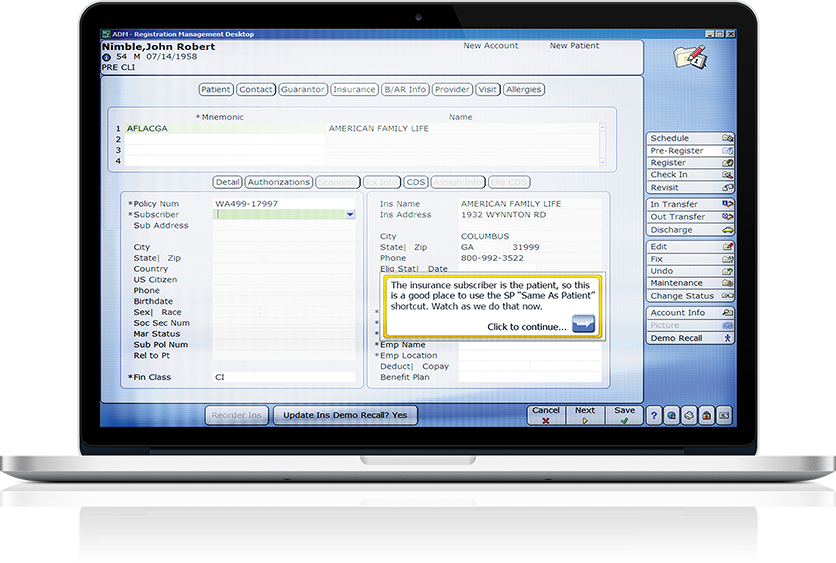
Task: Open the Allergies tab
Action: coord(524,90)
